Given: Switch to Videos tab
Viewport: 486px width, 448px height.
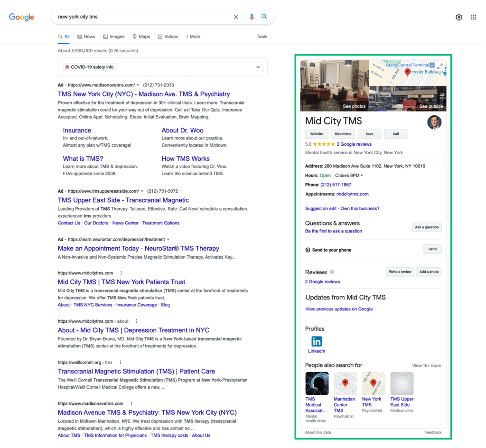Looking at the screenshot, I should tap(168, 37).
